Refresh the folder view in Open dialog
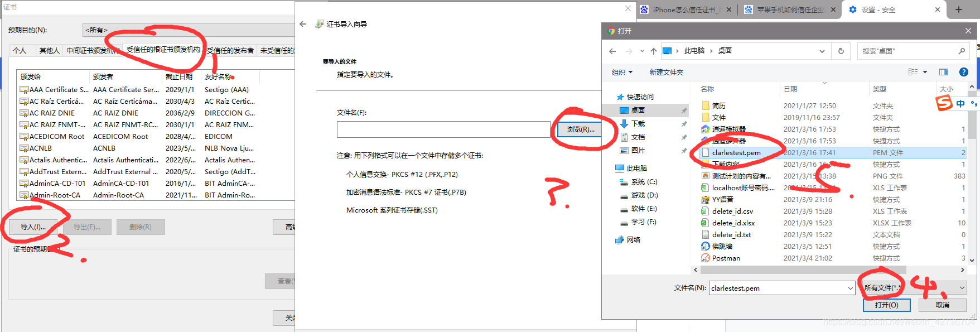 point(841,51)
